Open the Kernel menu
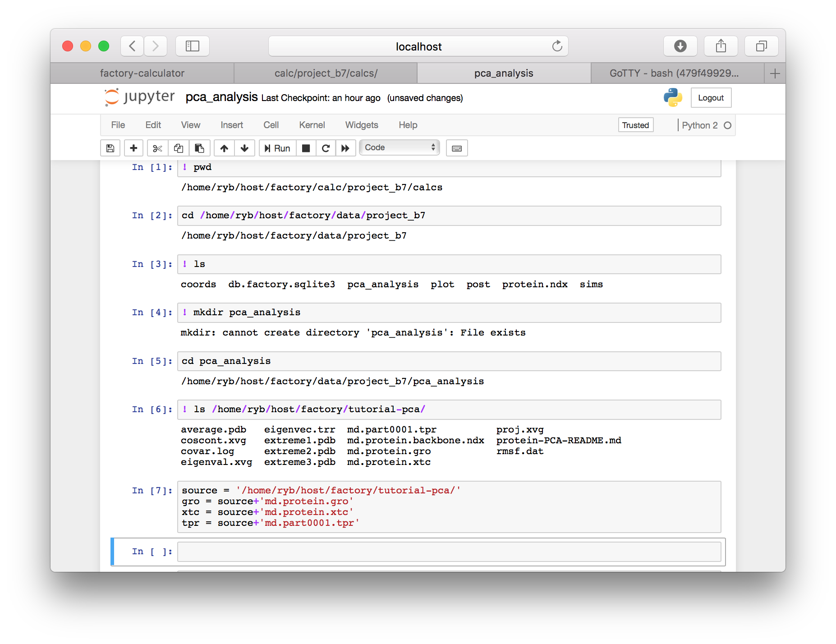Image resolution: width=836 pixels, height=644 pixels. click(x=312, y=125)
